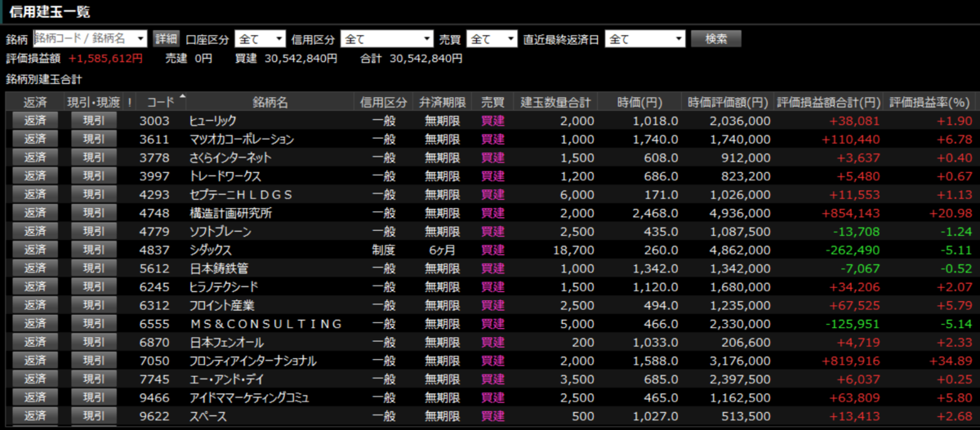Click the 時価(円) column header
The height and width of the screenshot is (430, 980).
point(639,102)
